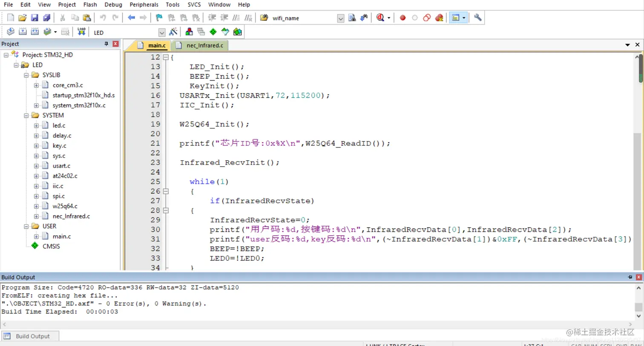Create a new file with toolbar icon
Image resolution: width=644 pixels, height=346 pixels.
(11, 18)
